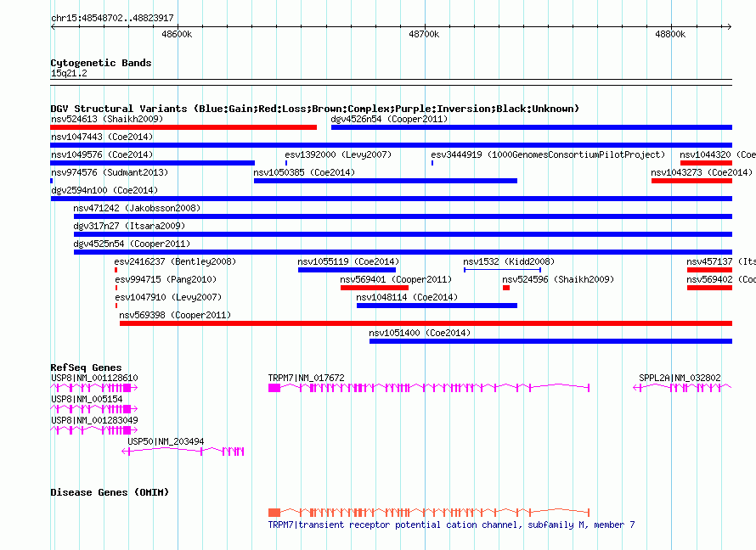Click the USP50|NM_203494 gene model
Image resolution: width=756 pixels, height=550 pixels.
pyautogui.click(x=183, y=452)
